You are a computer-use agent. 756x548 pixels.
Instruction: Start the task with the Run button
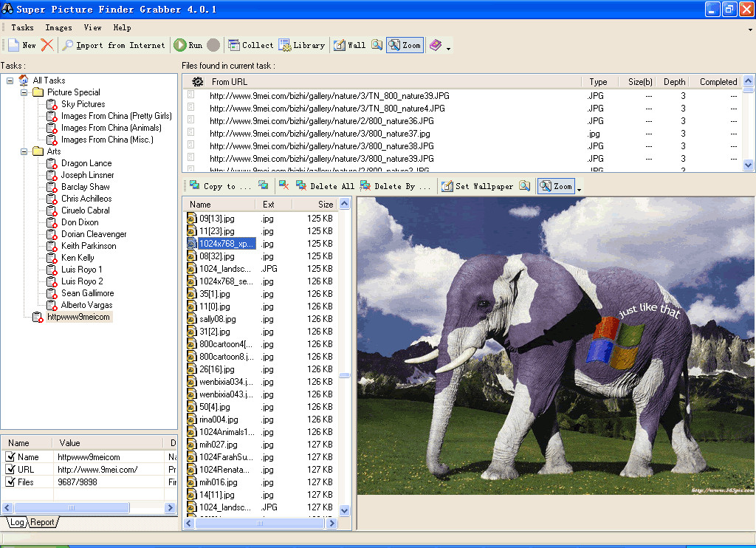[188, 45]
